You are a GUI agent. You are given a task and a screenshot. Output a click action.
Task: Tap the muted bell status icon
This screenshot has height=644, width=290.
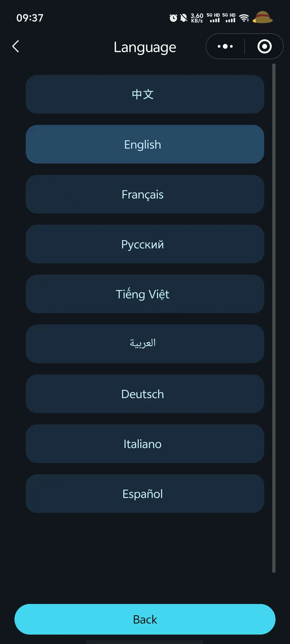183,18
